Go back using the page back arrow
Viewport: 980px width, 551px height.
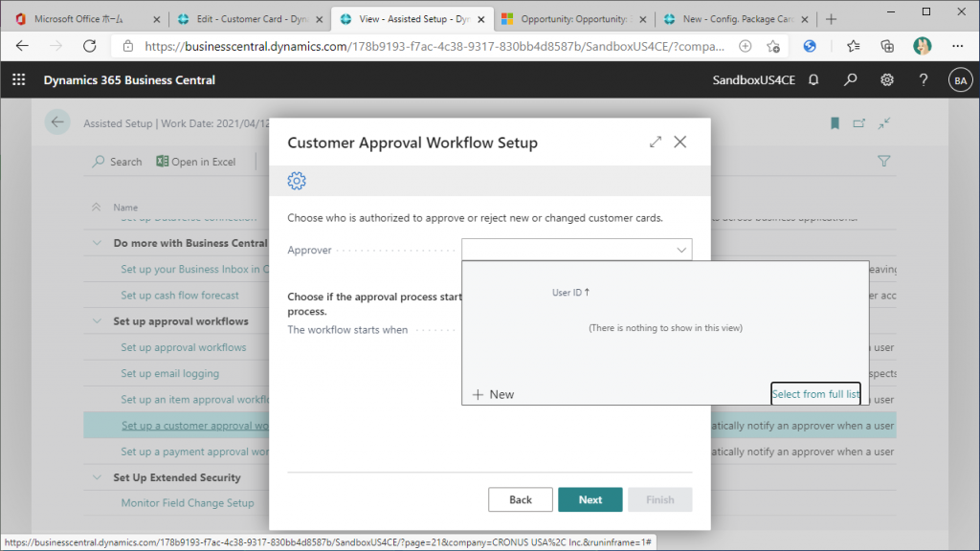tap(57, 122)
